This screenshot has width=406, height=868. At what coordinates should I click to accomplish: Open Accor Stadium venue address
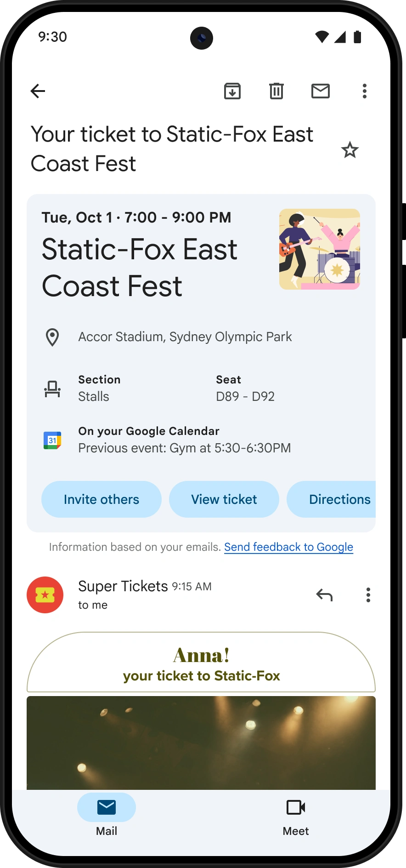tap(185, 337)
